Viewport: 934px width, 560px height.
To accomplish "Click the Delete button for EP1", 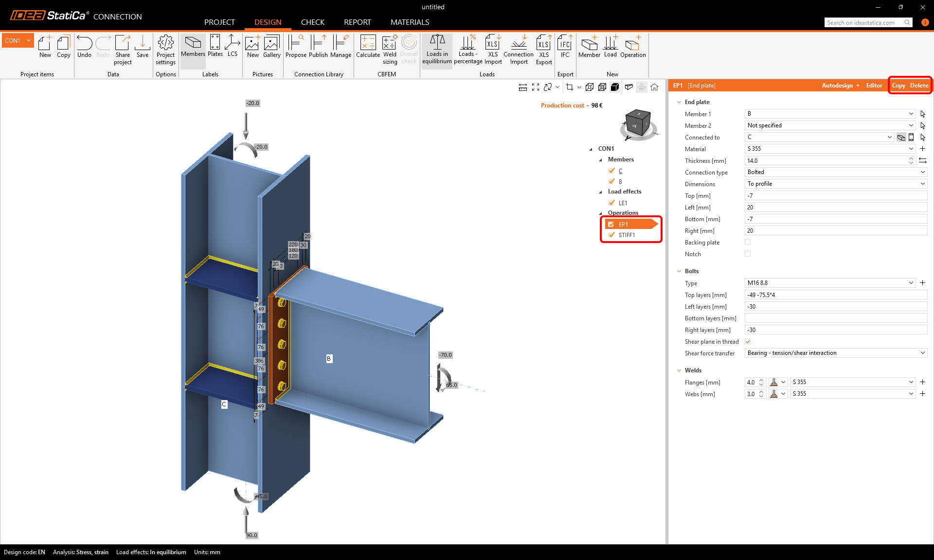I will point(919,86).
